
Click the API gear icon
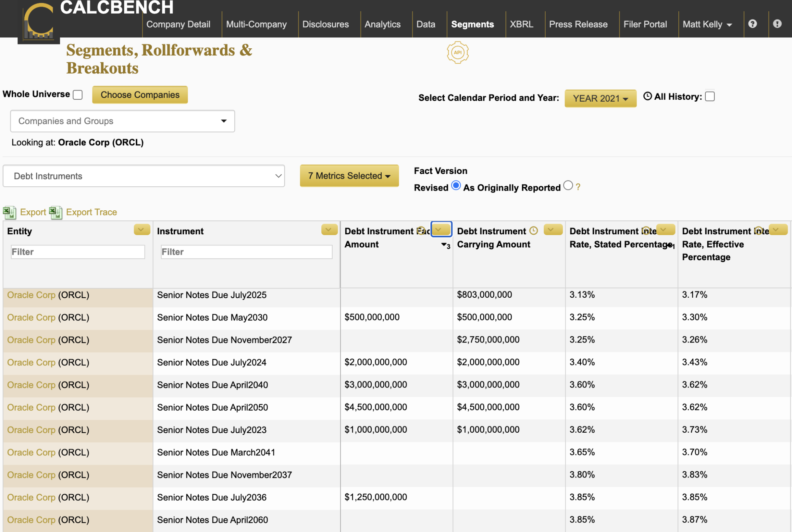coord(457,53)
